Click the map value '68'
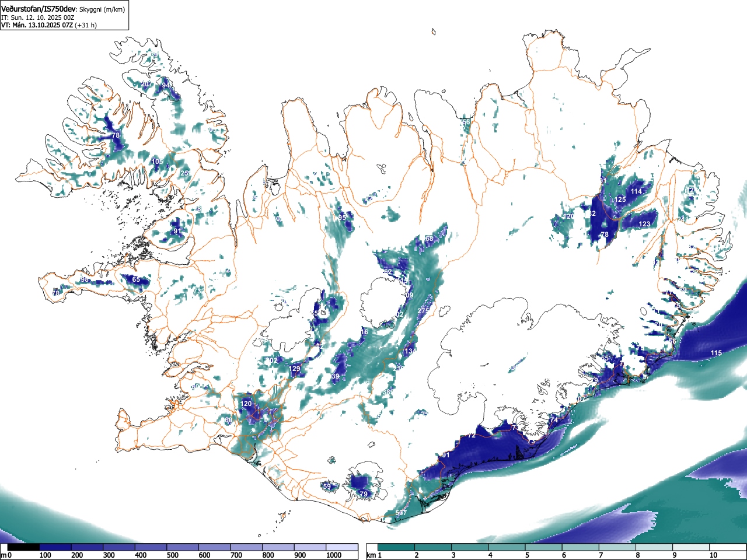747x560 pixels. point(430,239)
